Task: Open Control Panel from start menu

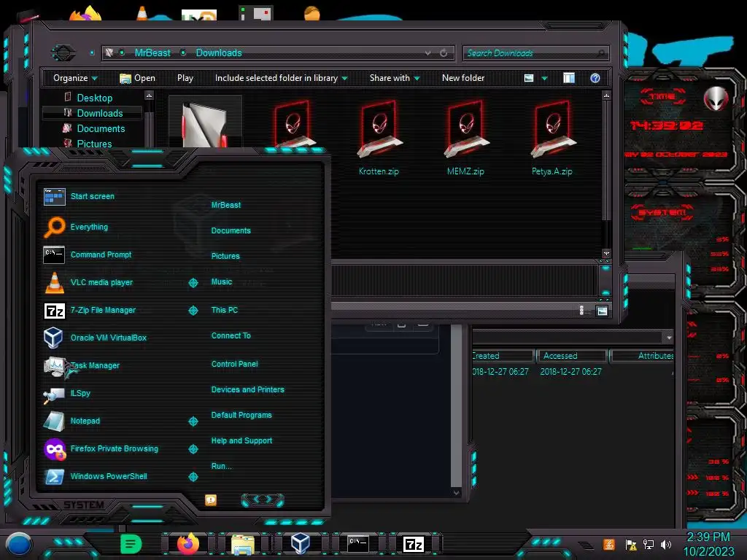Action: (x=234, y=364)
